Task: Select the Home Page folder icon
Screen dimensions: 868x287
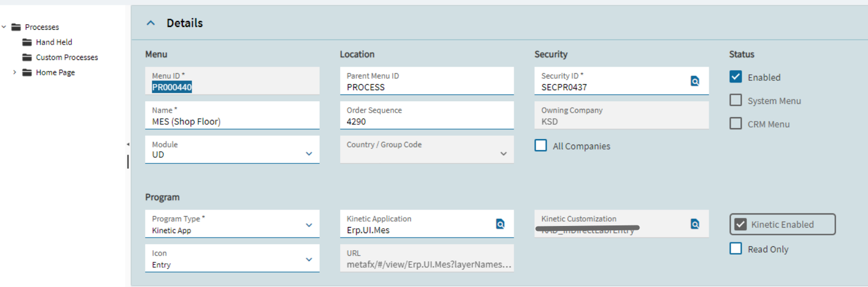Action: click(27, 72)
